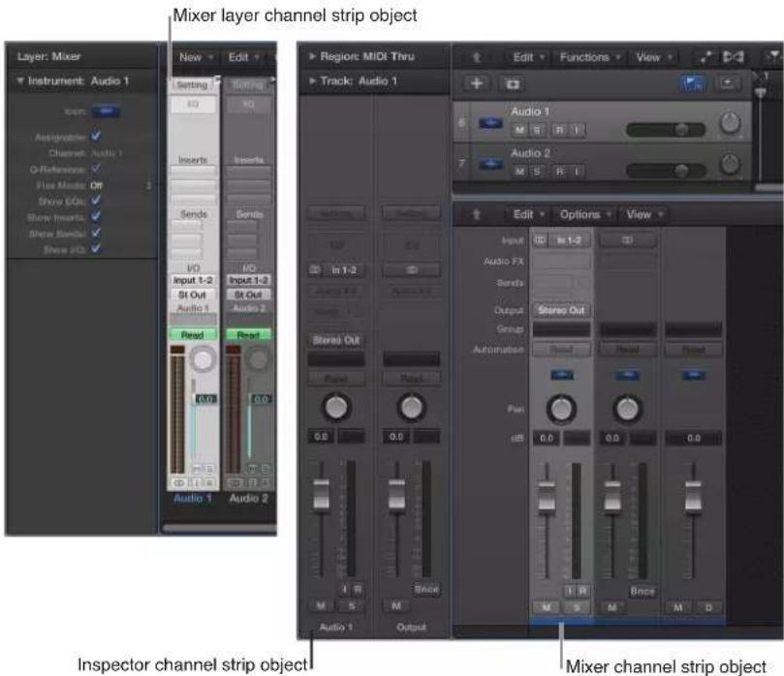Click the pan knob on the Inspector Audio 1 strip
Image resolution: width=784 pixels, height=676 pixels.
pos(336,407)
